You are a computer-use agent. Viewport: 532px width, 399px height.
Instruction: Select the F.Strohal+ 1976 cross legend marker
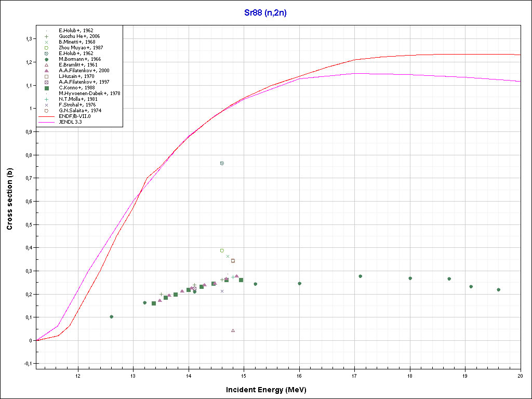pos(46,105)
